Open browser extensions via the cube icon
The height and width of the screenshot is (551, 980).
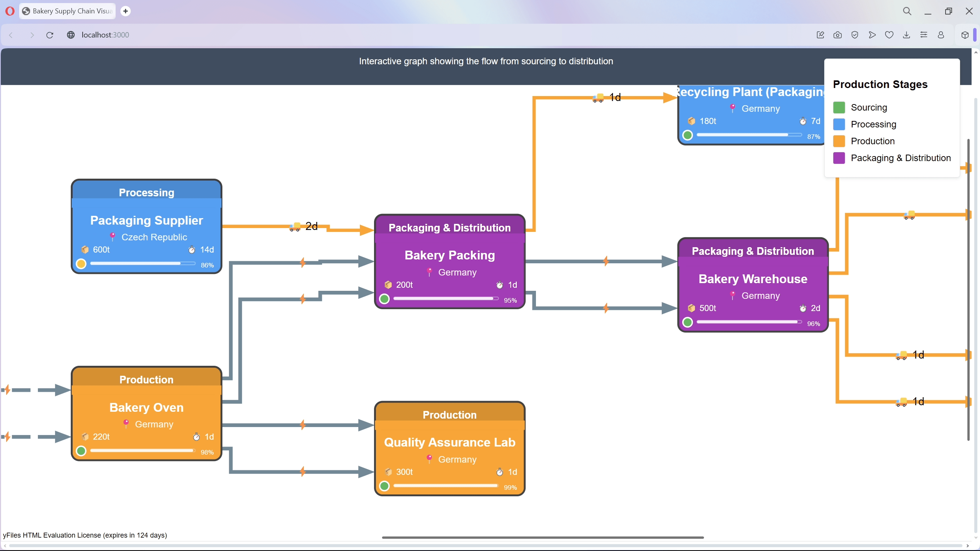pos(965,35)
